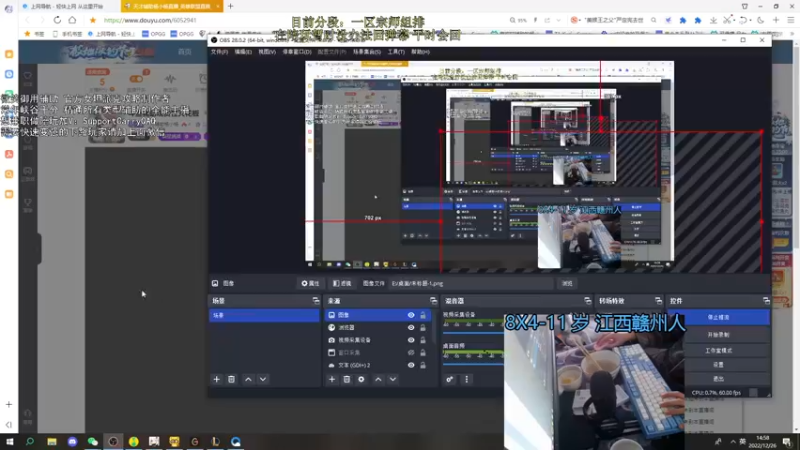This screenshot has width=800, height=450.
Task: Lock the image source
Action: (423, 315)
